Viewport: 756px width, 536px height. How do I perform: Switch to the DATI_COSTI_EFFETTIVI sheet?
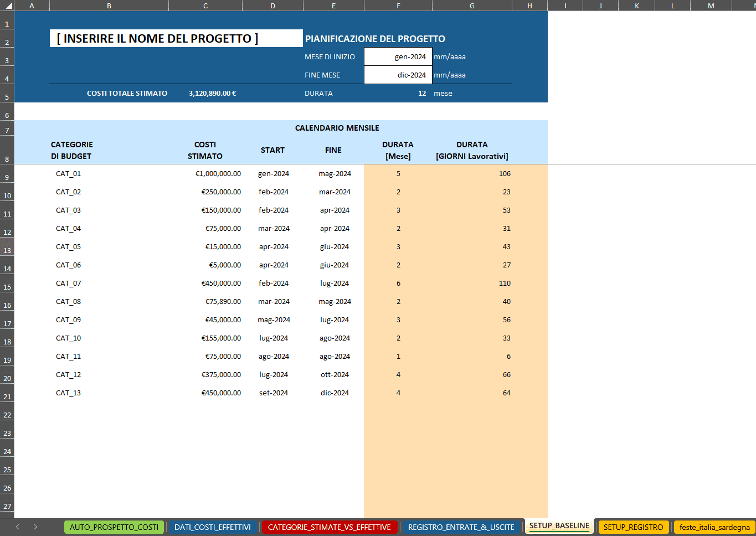click(212, 527)
